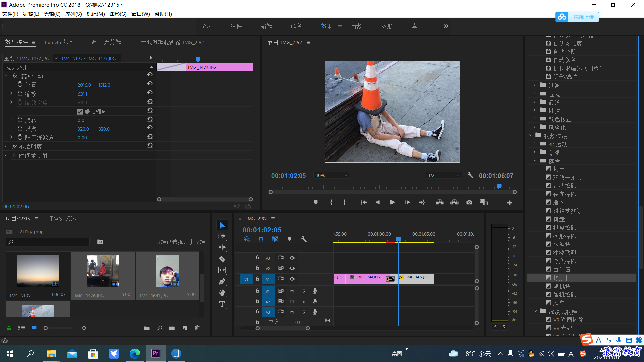Collapse the 擦除 transitions folder
The image size is (644, 362).
(535, 161)
